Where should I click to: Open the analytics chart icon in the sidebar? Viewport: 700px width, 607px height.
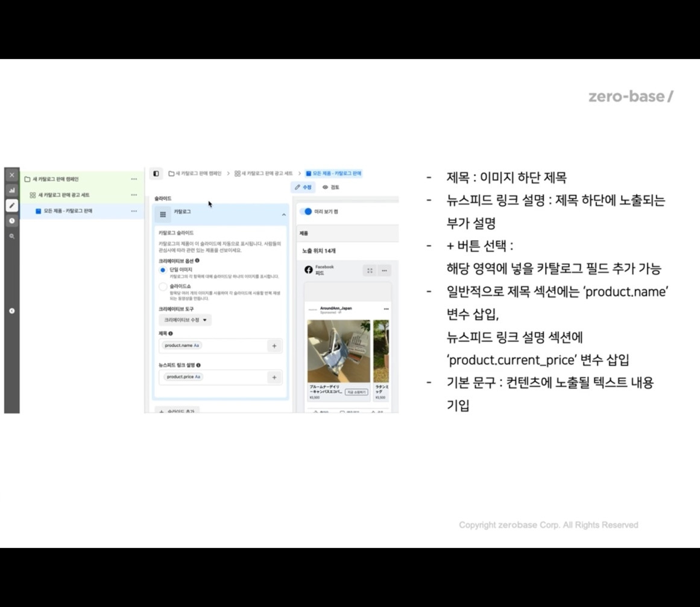[x=11, y=190]
